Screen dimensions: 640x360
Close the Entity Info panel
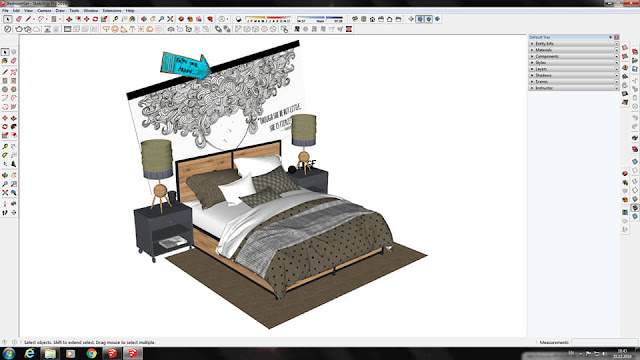[617, 44]
